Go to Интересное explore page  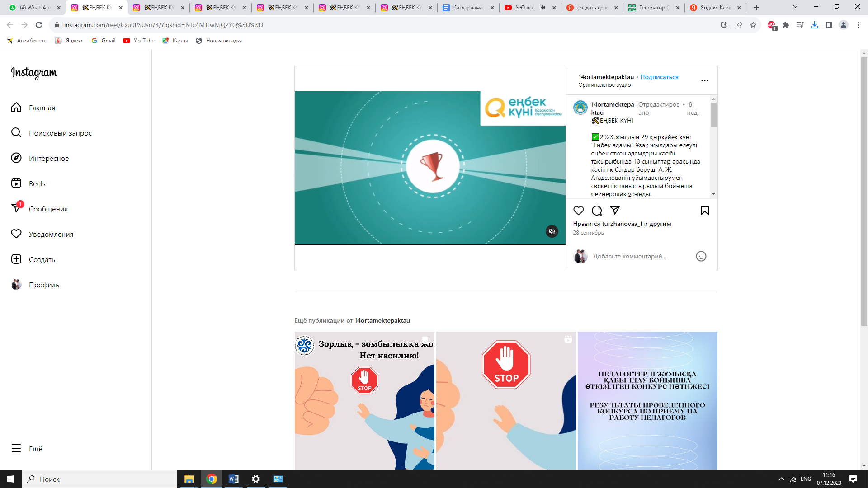[x=49, y=158]
